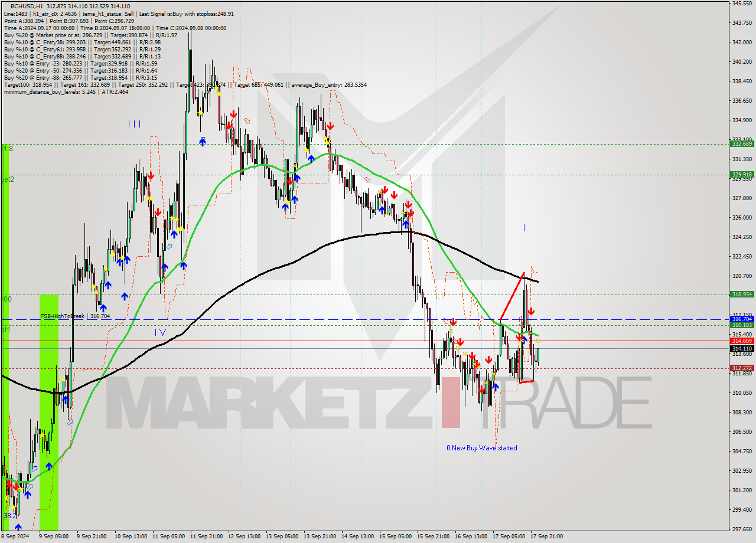Select the 'Target100: 318.954' targets line
This screenshot has width=756, height=543.
185,84
